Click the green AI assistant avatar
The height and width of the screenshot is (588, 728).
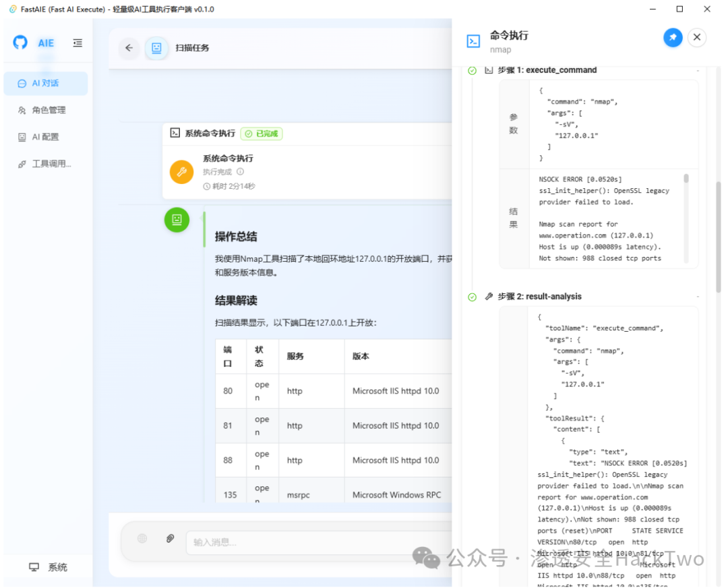click(177, 220)
